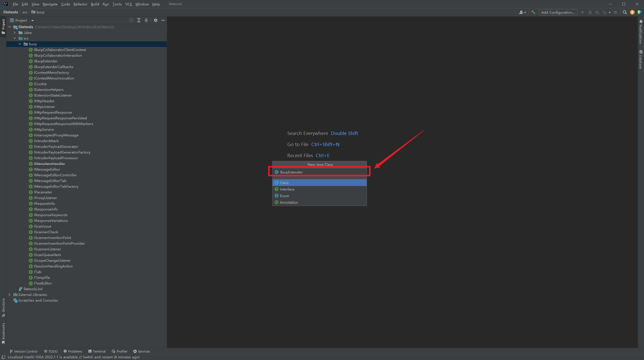Expand External Libraries node
The height and width of the screenshot is (360, 644).
[x=10, y=294]
